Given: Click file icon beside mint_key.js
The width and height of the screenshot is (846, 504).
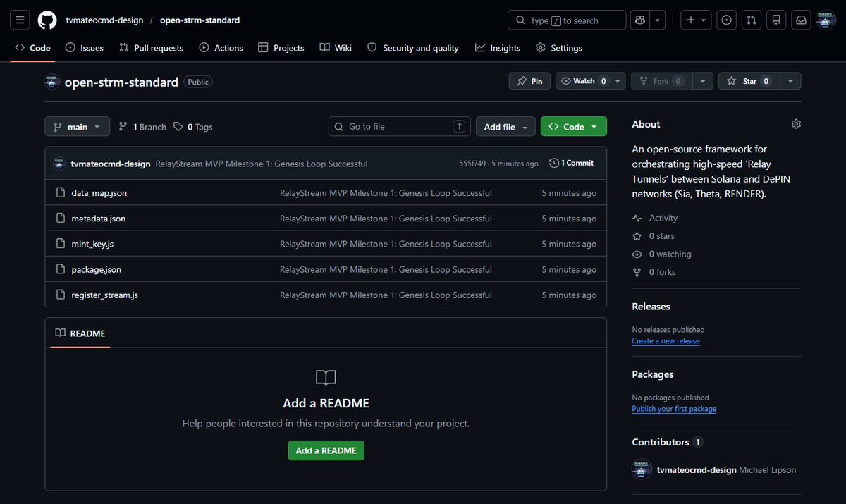Looking at the screenshot, I should tap(60, 244).
